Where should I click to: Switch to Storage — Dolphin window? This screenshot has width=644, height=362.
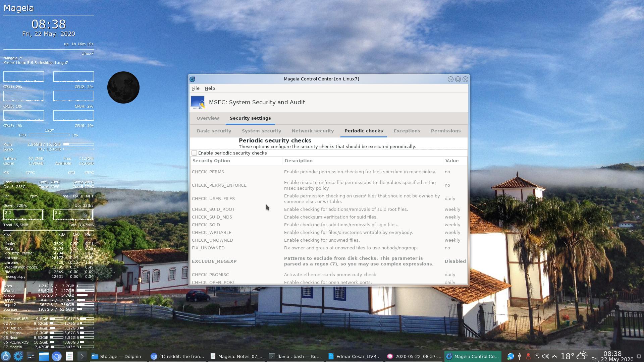coord(117,356)
